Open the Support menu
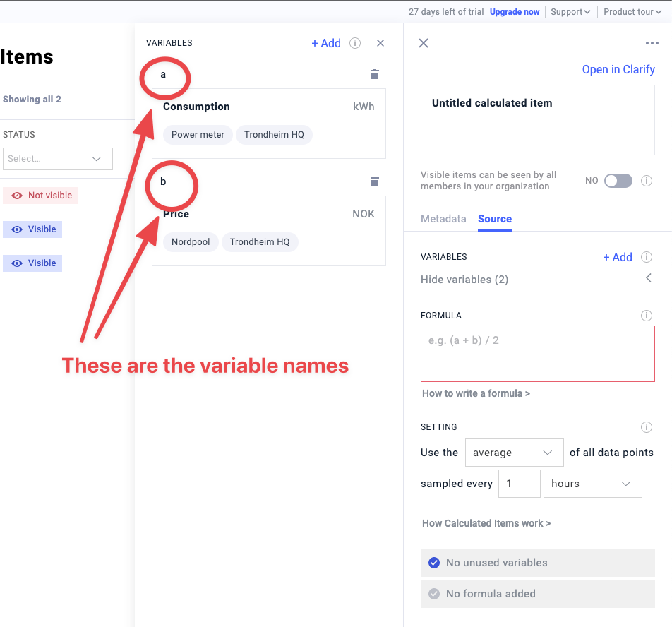 pos(570,12)
